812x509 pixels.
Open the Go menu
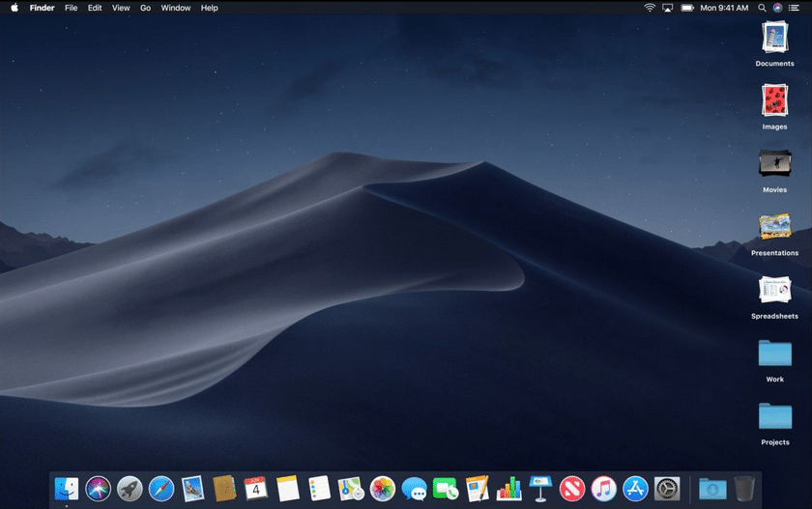pos(145,8)
